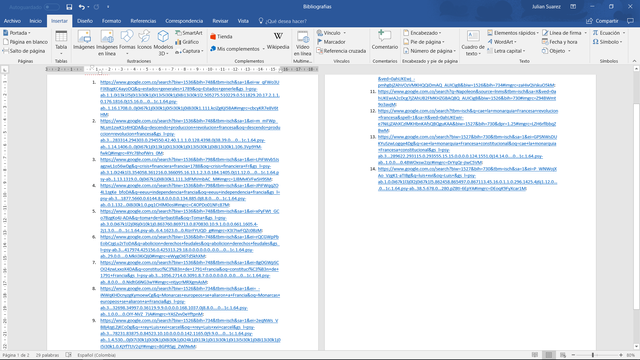Viewport: 640px width, 360px height.
Task: Open the Elementos rápidos dropdown
Action: [x=513, y=33]
